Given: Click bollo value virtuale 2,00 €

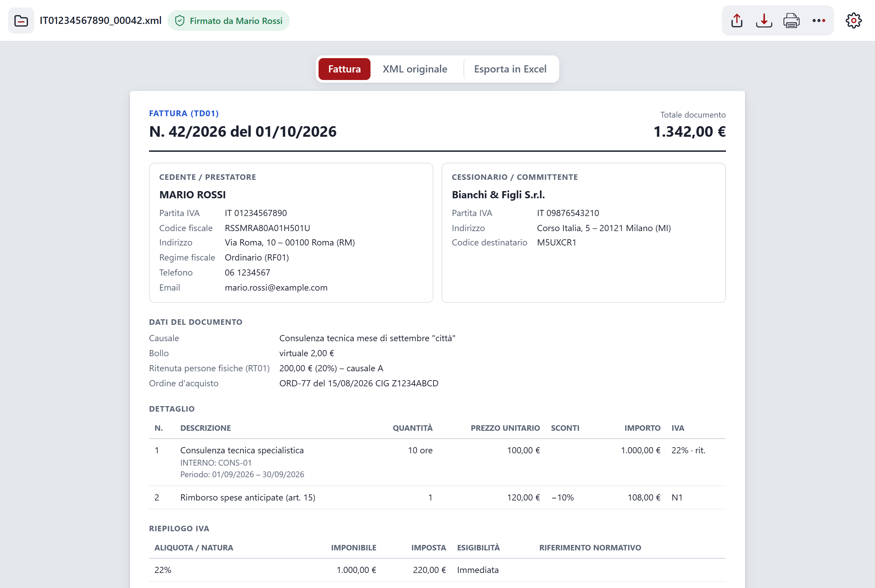Looking at the screenshot, I should (x=307, y=353).
